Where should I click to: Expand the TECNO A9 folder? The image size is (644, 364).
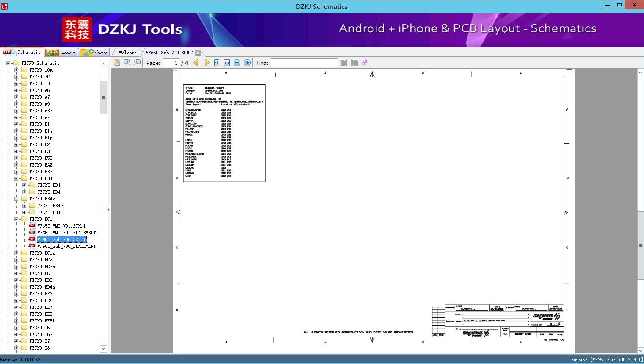[17, 104]
